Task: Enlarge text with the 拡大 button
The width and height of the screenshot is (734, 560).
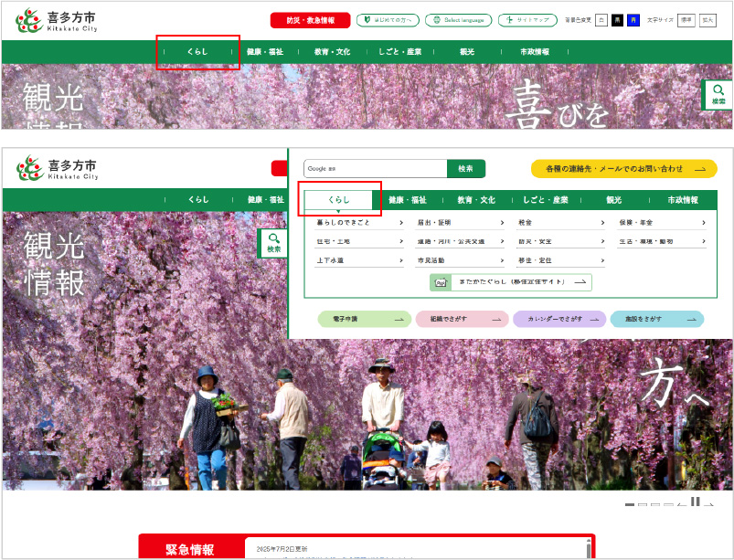Action: [x=707, y=20]
